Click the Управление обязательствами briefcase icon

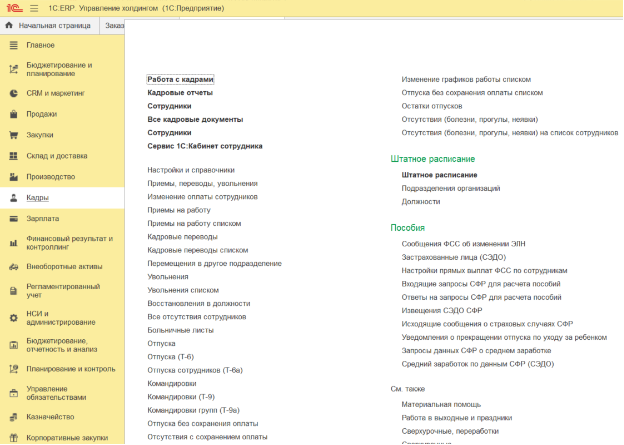[14, 393]
